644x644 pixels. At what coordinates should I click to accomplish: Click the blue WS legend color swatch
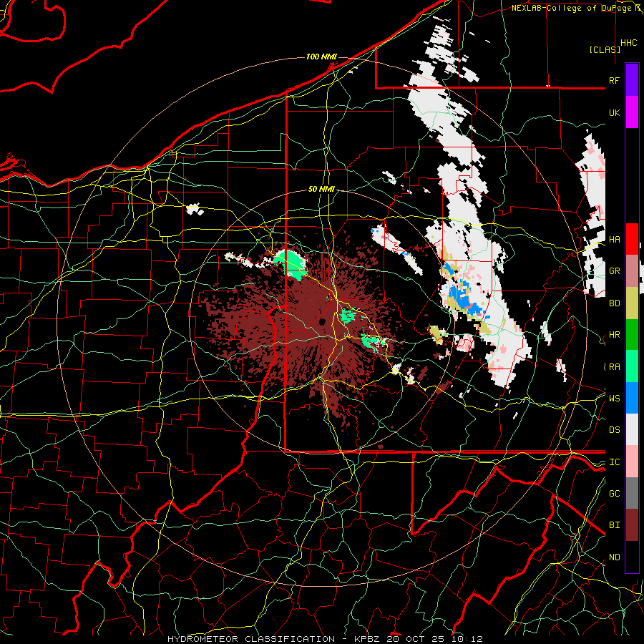pos(632,398)
